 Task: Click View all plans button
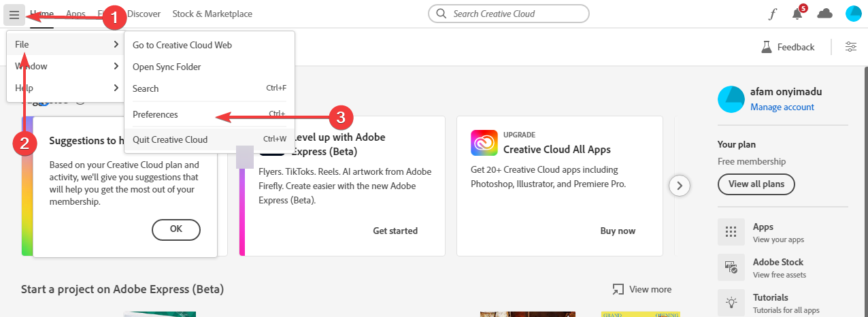[x=756, y=184]
